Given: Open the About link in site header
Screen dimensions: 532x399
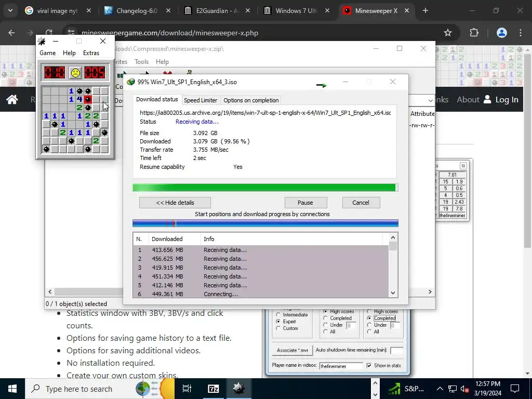Looking at the screenshot, I should tap(468, 99).
